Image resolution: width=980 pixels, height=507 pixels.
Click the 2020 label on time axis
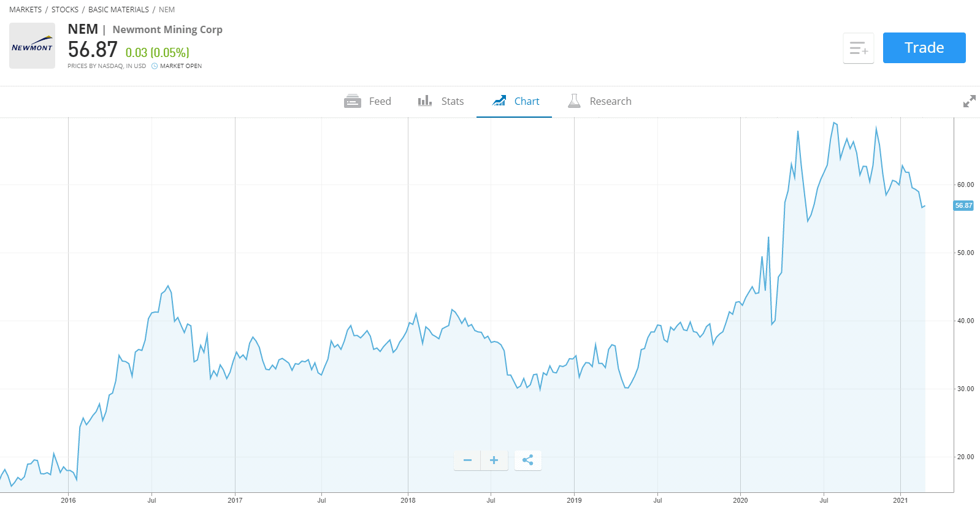coord(740,500)
